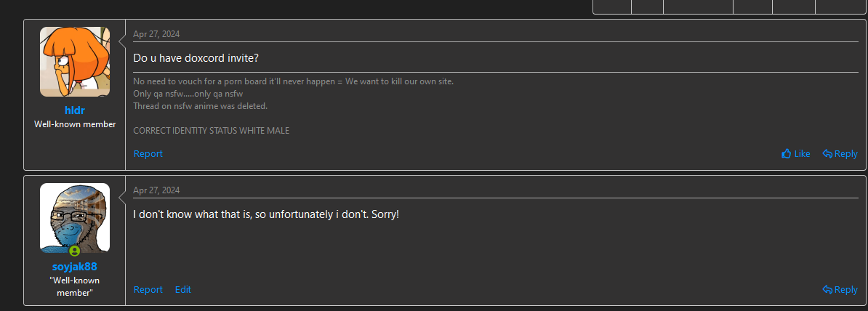Click the "No need to vouch" signature line
This screenshot has height=311, width=868.
293,81
